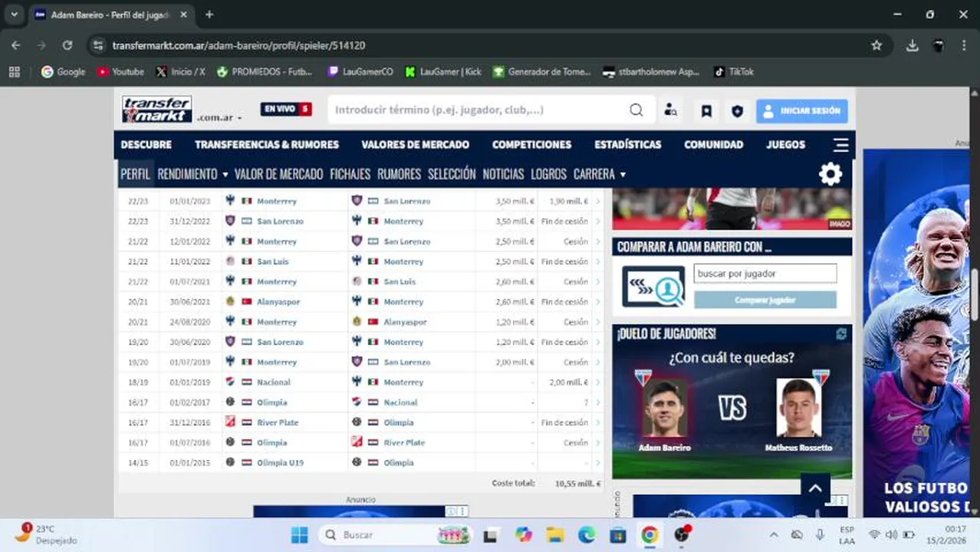
Task: Choose Adam Bareiro photo in player duel
Action: (x=665, y=408)
